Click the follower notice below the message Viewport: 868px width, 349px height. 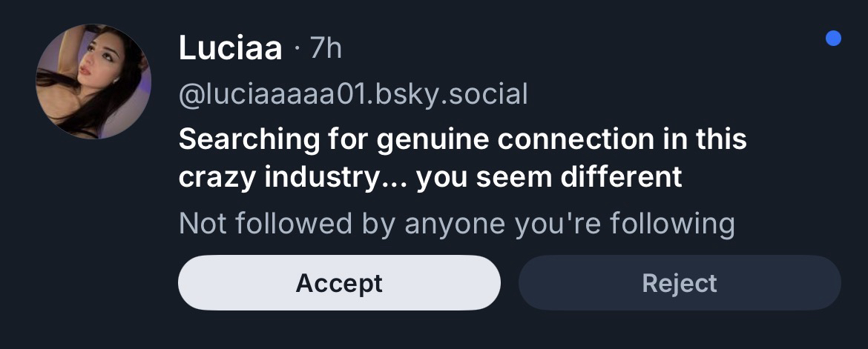(x=456, y=223)
